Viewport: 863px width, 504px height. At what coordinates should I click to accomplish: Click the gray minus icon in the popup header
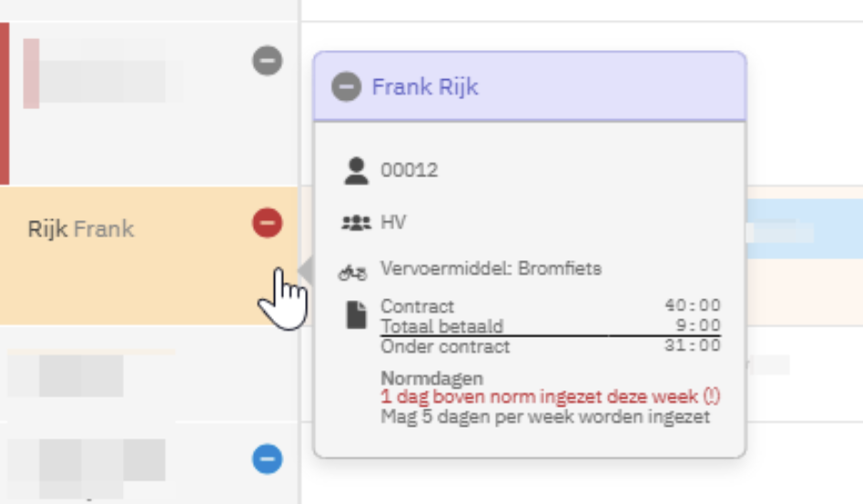[346, 87]
